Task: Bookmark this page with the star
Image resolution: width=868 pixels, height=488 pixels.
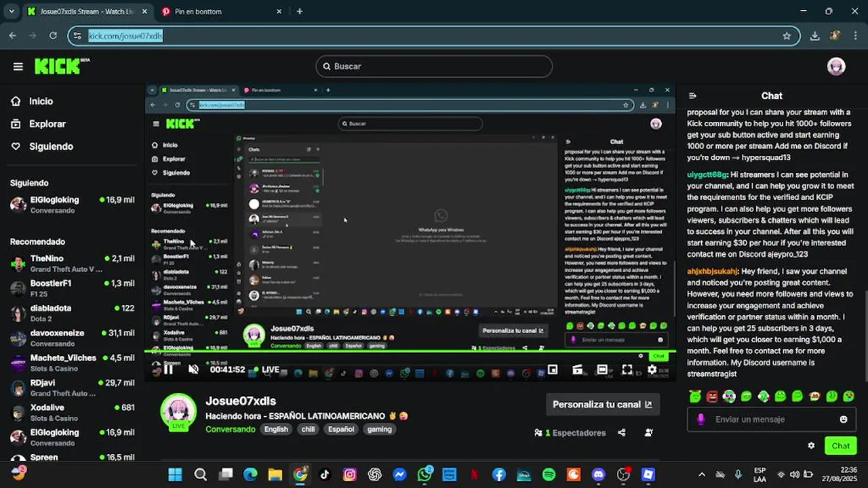Action: click(787, 36)
